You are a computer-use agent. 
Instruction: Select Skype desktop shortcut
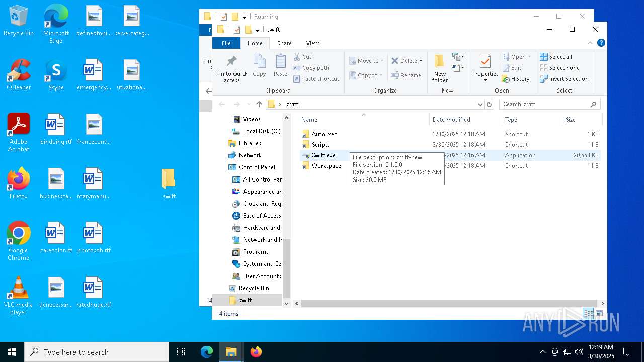click(x=56, y=75)
